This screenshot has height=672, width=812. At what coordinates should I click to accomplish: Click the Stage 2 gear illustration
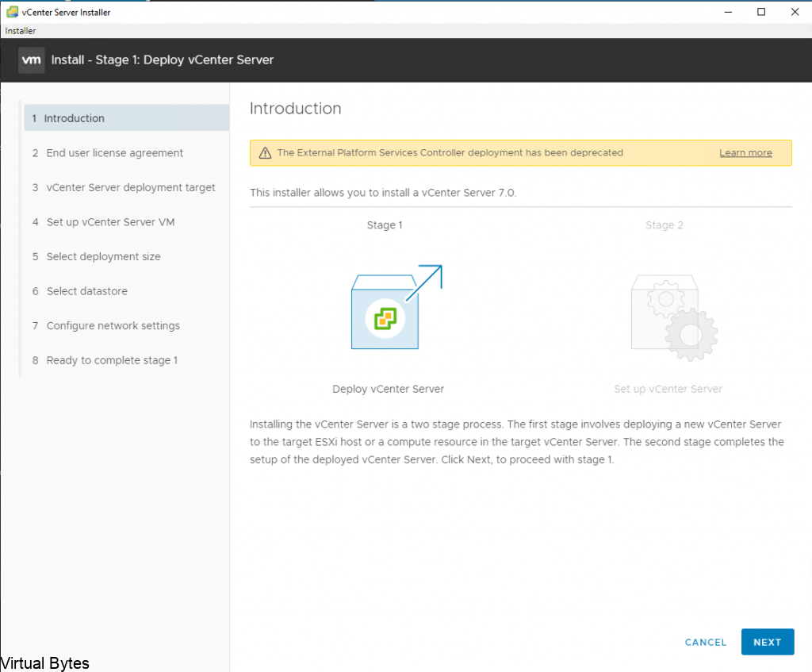pyautogui.click(x=674, y=317)
